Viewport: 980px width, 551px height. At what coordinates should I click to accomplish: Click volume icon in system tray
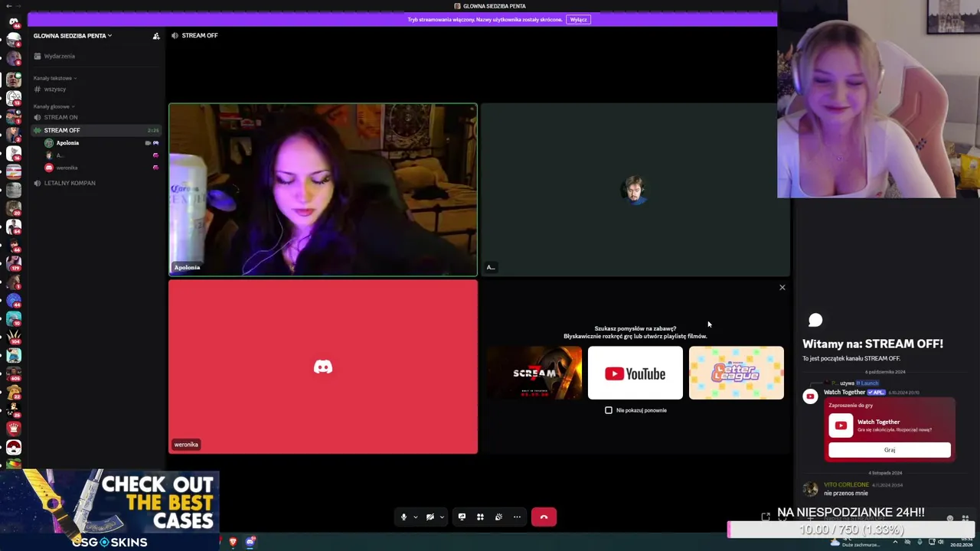[941, 543]
